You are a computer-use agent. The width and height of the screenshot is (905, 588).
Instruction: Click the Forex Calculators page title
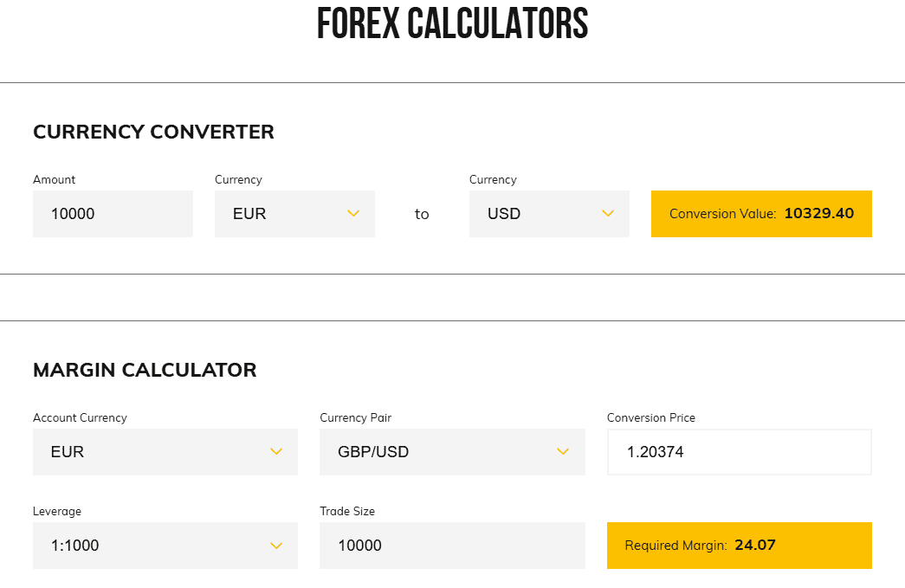[452, 24]
